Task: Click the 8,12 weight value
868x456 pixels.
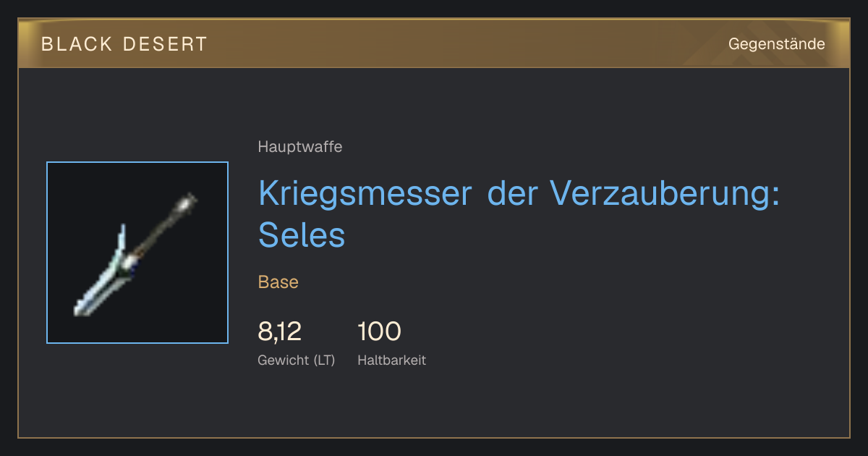Action: tap(279, 332)
